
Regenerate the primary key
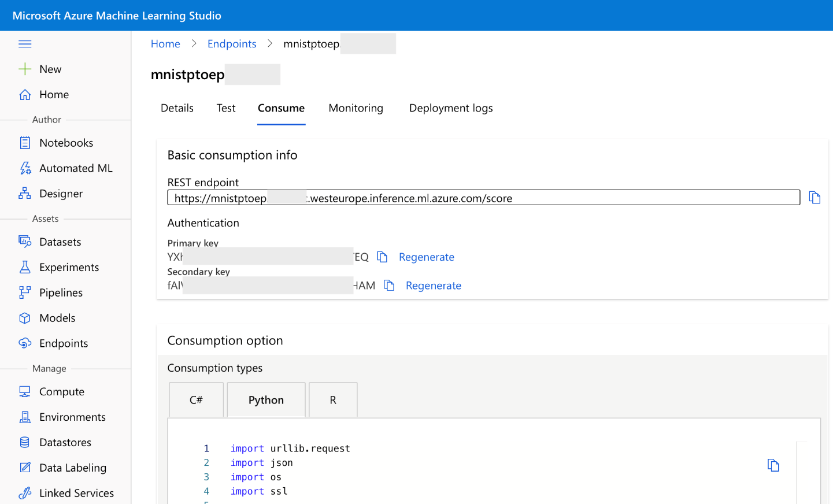[427, 257]
